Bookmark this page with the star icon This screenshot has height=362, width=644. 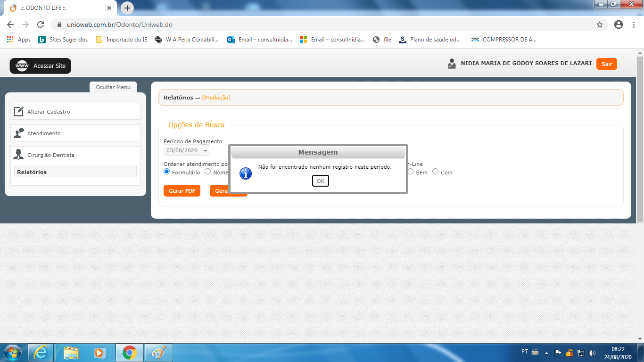point(600,25)
